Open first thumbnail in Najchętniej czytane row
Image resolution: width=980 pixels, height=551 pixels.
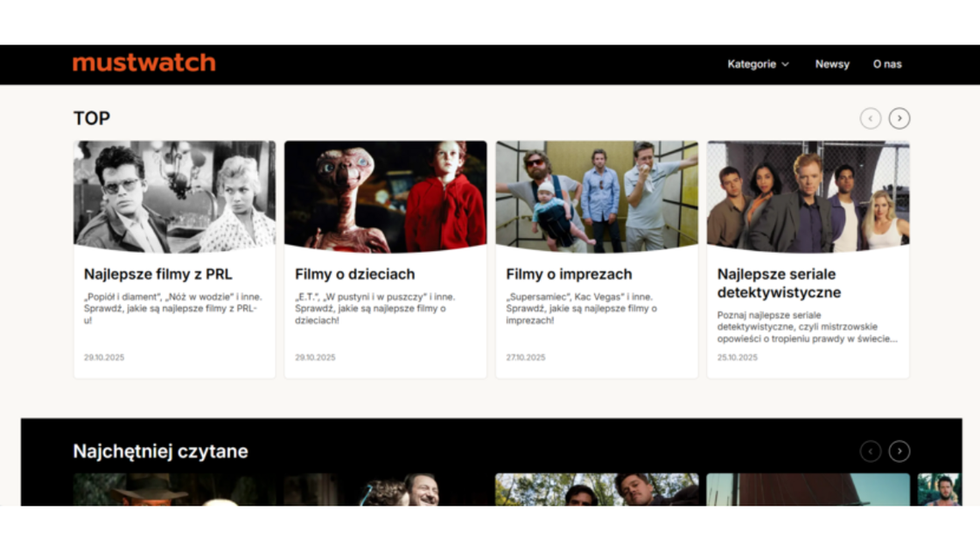[175, 489]
